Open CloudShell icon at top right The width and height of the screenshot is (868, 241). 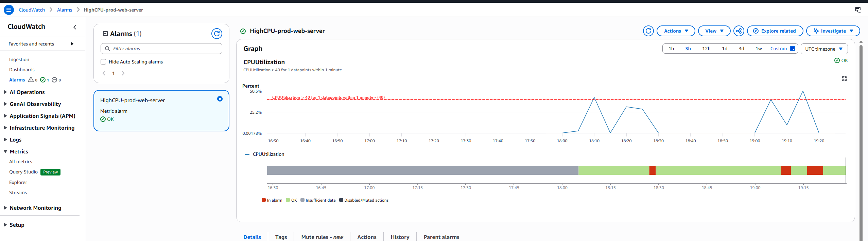point(858,10)
